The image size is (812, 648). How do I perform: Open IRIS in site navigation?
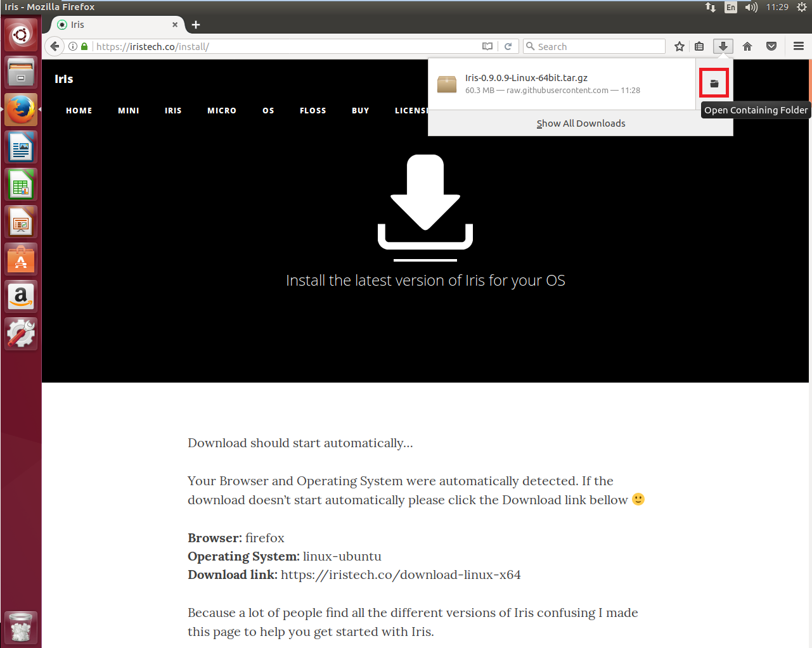coord(173,110)
